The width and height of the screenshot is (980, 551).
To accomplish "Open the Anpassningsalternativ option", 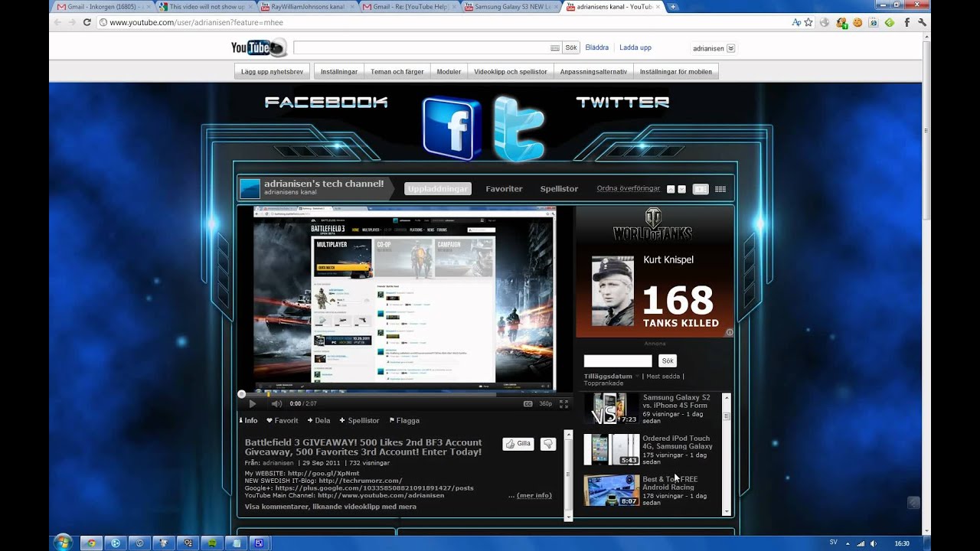I will point(593,71).
